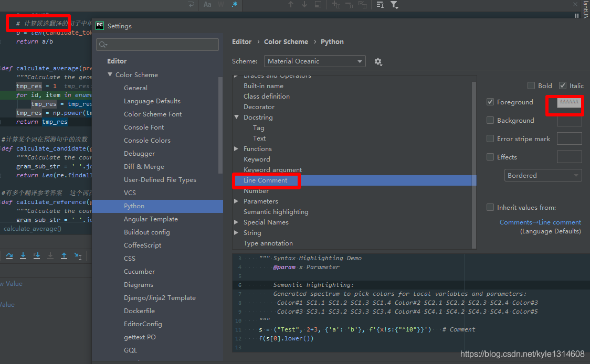This screenshot has width=590, height=364.
Task: Expand the Functions group
Action: click(236, 148)
